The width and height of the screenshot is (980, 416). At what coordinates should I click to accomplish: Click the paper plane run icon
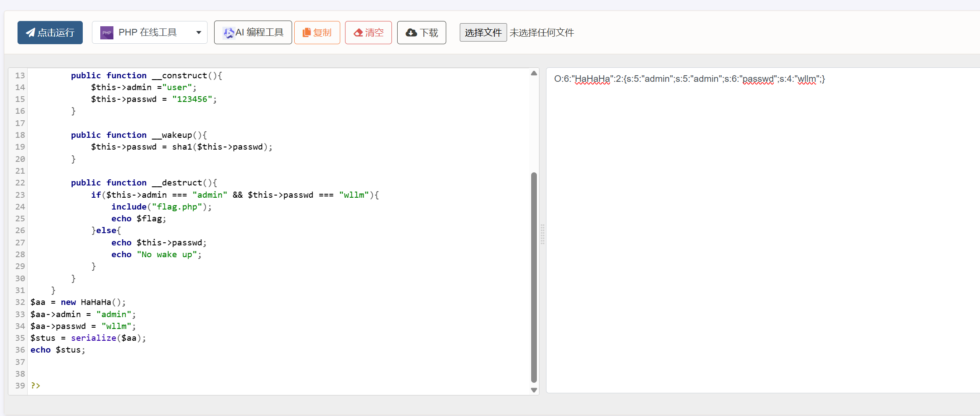[x=30, y=32]
